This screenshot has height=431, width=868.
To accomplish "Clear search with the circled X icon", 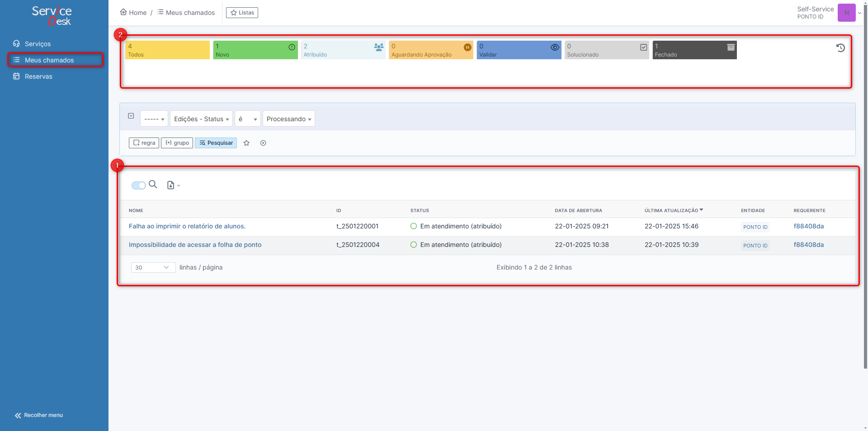I will click(x=263, y=143).
